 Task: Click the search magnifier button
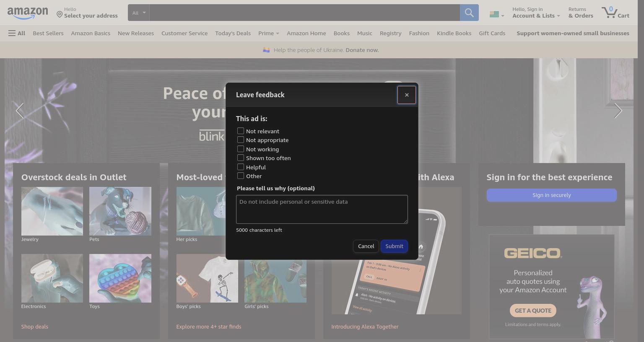(469, 13)
